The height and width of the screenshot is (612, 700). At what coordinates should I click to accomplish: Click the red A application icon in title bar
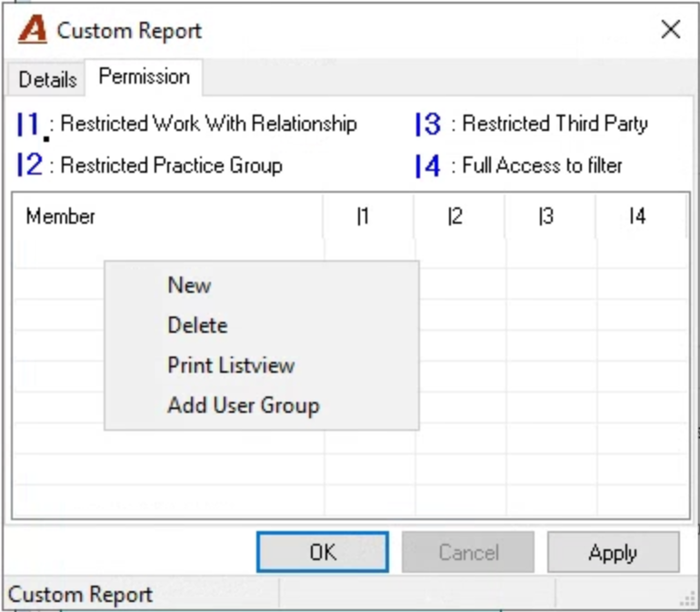click(x=33, y=29)
